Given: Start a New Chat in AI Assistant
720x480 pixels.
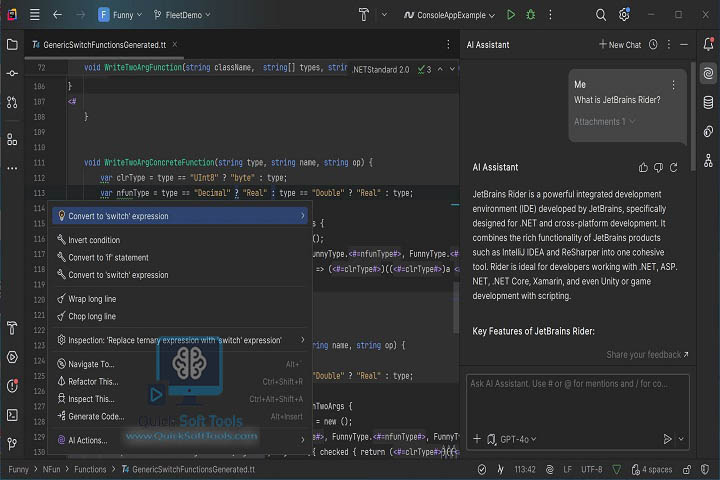Looking at the screenshot, I should coord(620,45).
